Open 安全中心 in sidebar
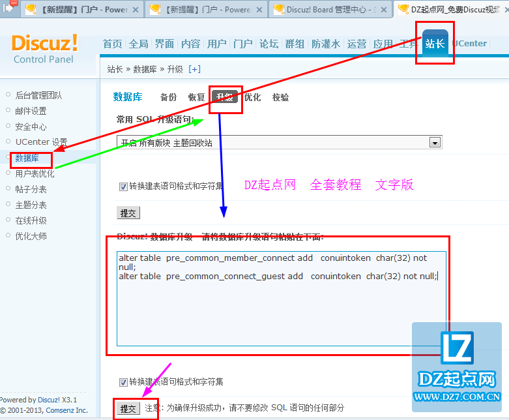The width and height of the screenshot is (509, 420). coord(31,127)
